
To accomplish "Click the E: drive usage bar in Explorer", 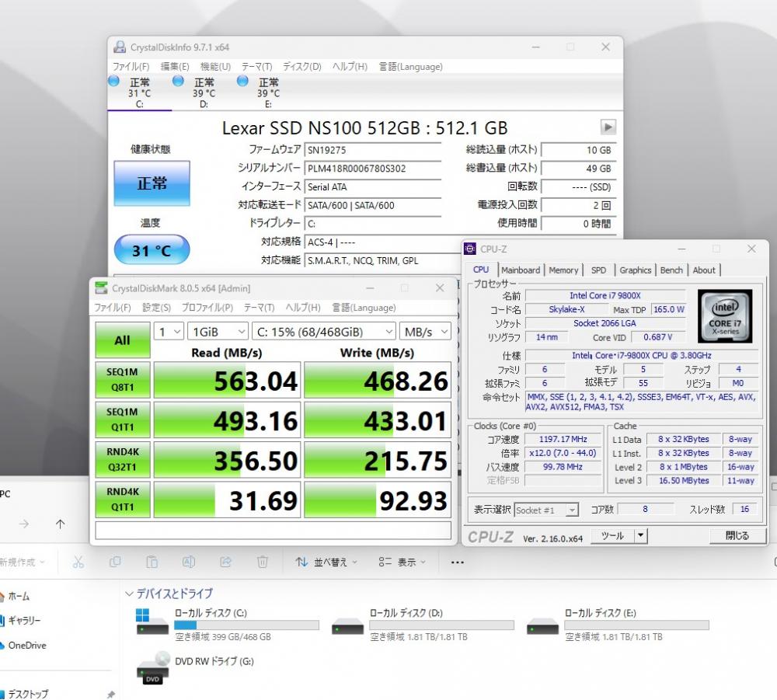I will [637, 625].
